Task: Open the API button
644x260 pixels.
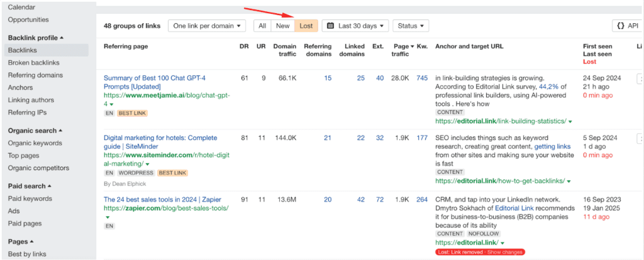Action: click(x=628, y=26)
